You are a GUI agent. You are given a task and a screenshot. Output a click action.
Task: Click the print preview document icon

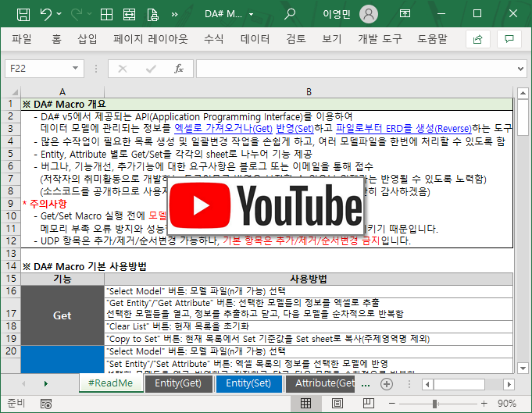[x=152, y=14]
